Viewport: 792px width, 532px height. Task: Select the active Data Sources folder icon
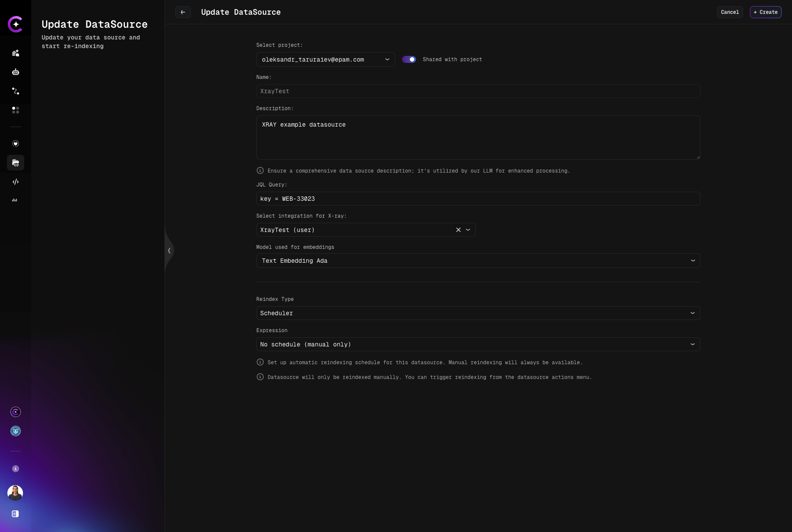(16, 163)
